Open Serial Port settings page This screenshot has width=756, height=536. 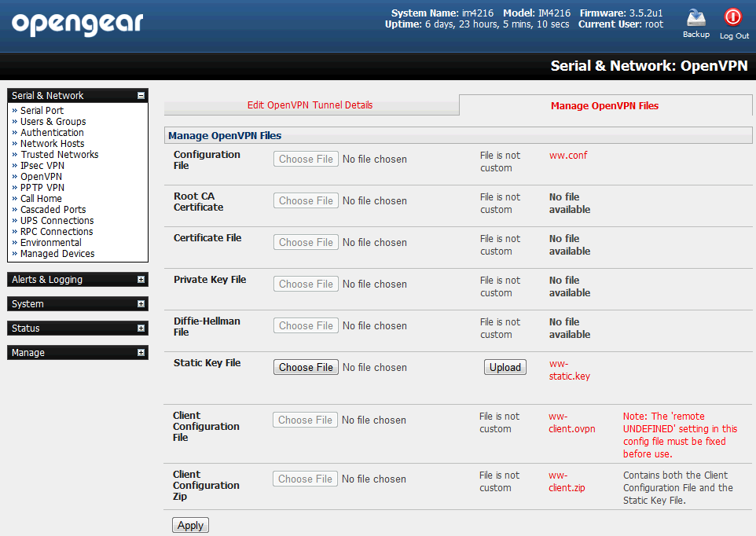(42, 111)
